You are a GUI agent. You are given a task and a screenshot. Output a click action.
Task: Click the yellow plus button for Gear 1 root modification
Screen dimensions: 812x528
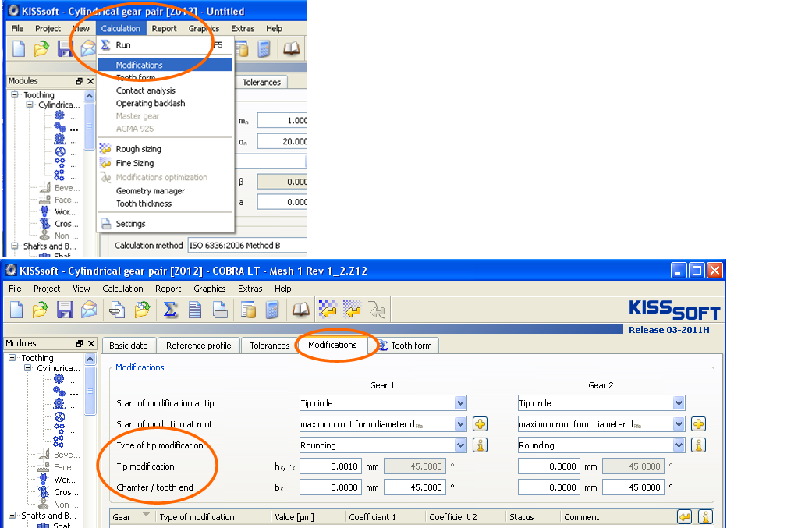480,424
